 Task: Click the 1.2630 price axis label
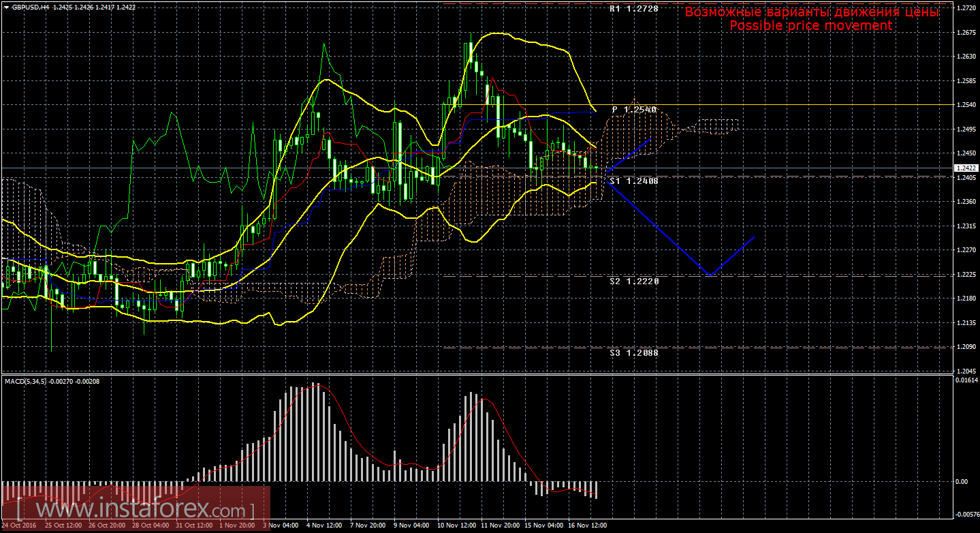coord(967,57)
